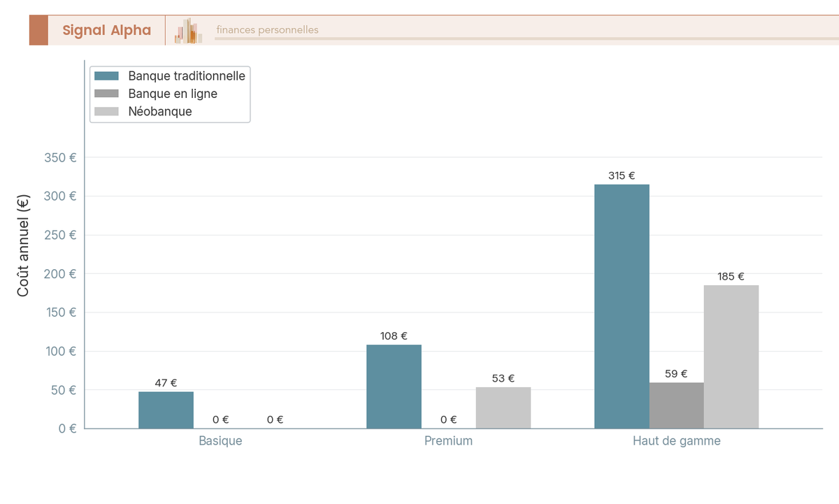Screen dimensions: 839x504
Task: Click the Néobanque legend color swatch
Action: [106, 111]
